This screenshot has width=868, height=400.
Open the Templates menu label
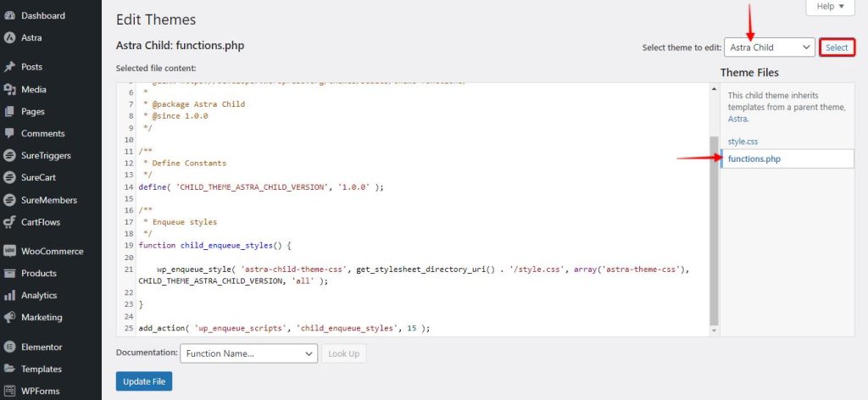point(42,369)
